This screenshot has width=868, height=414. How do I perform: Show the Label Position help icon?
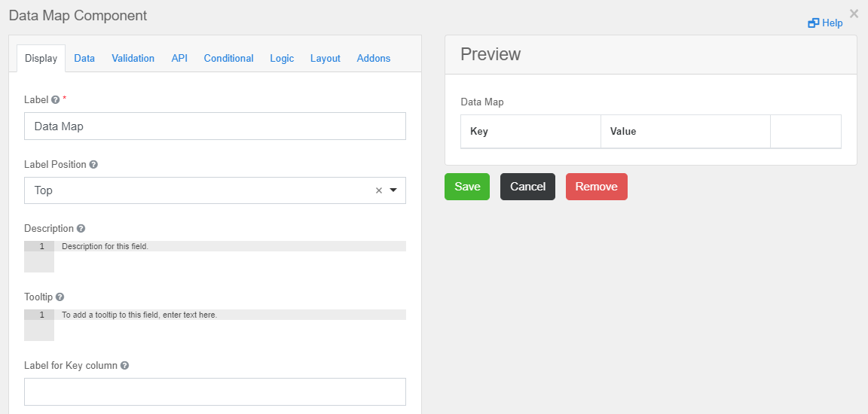(x=93, y=164)
